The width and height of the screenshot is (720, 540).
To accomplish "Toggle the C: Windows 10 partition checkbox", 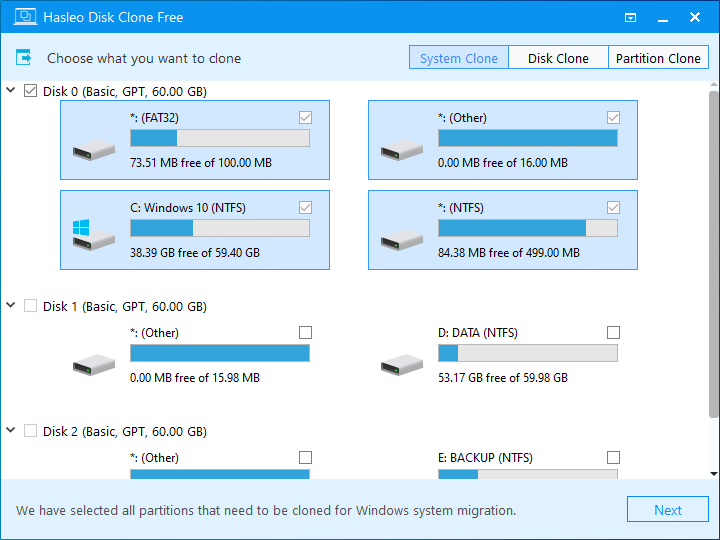I will (x=305, y=208).
